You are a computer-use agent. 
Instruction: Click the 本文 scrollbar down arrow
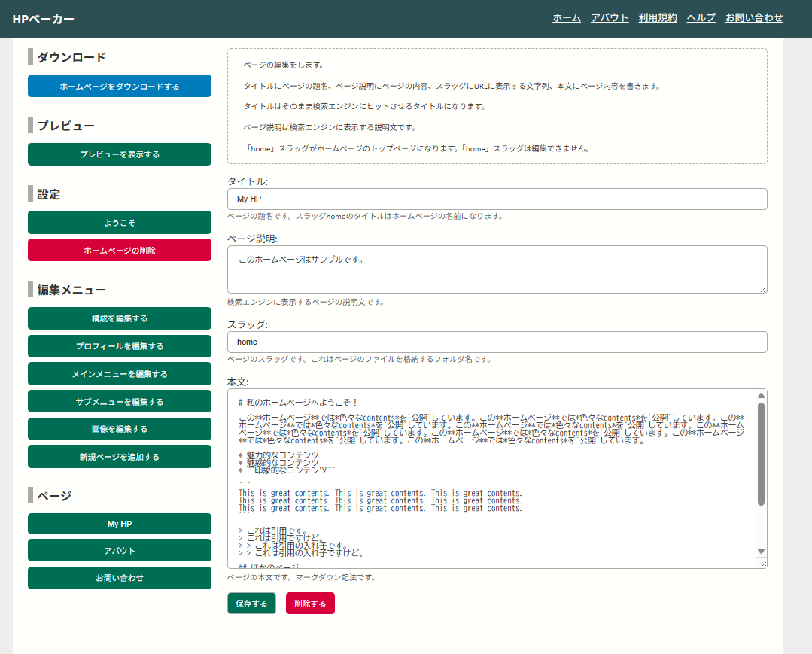click(761, 551)
